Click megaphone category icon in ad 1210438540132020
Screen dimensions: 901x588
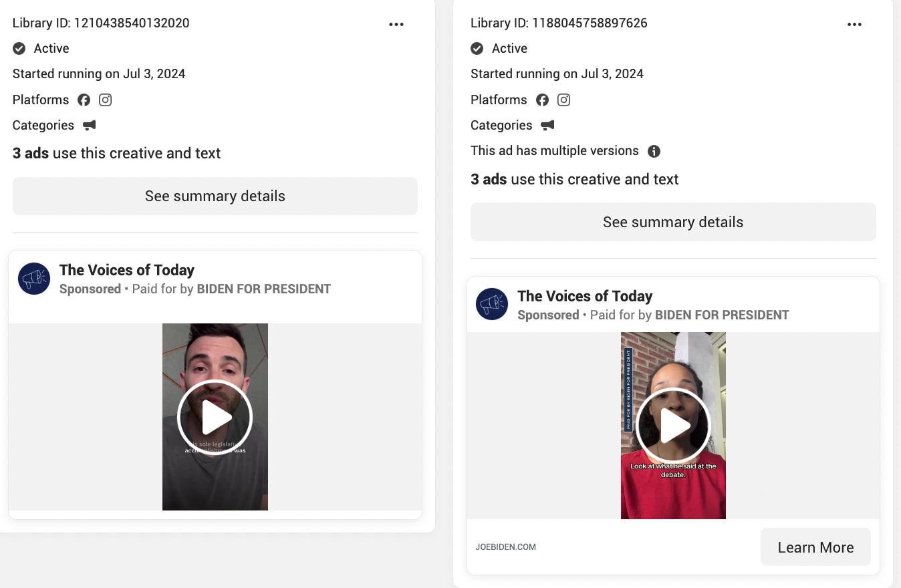click(x=90, y=125)
